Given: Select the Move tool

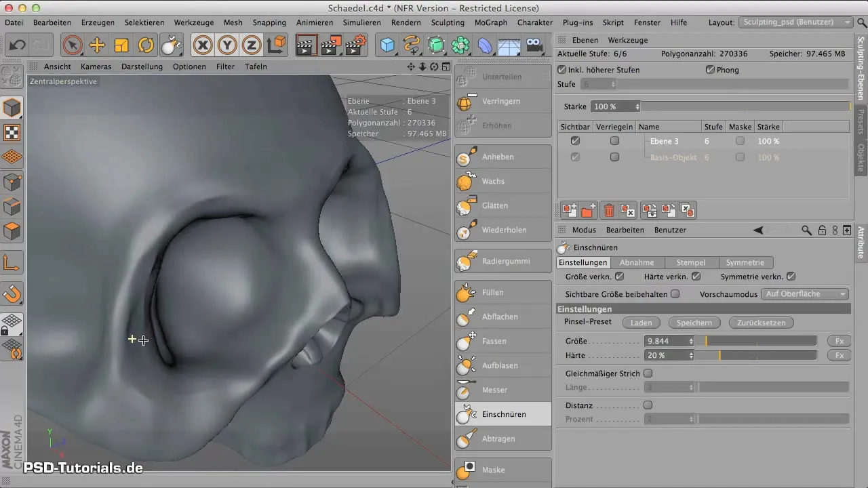Looking at the screenshot, I should tap(97, 45).
